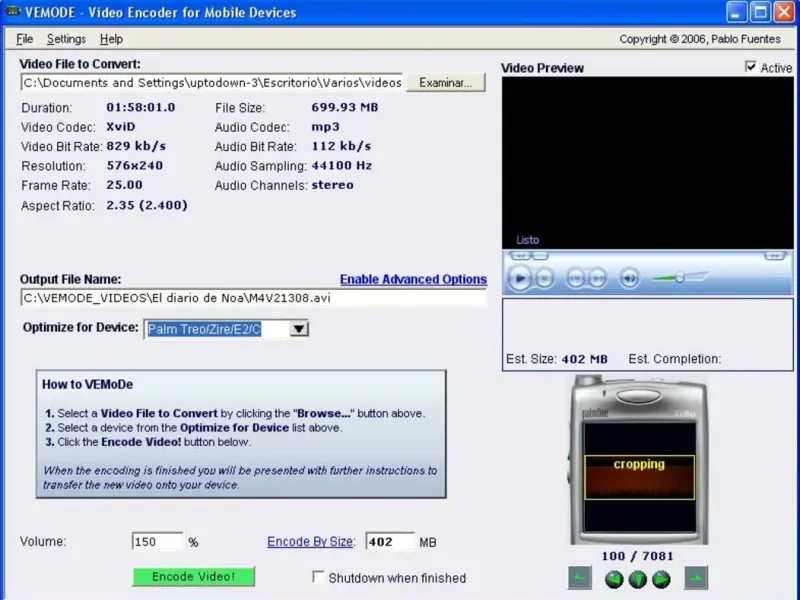Click the green right arrow round button
The image size is (800, 600).
click(661, 579)
